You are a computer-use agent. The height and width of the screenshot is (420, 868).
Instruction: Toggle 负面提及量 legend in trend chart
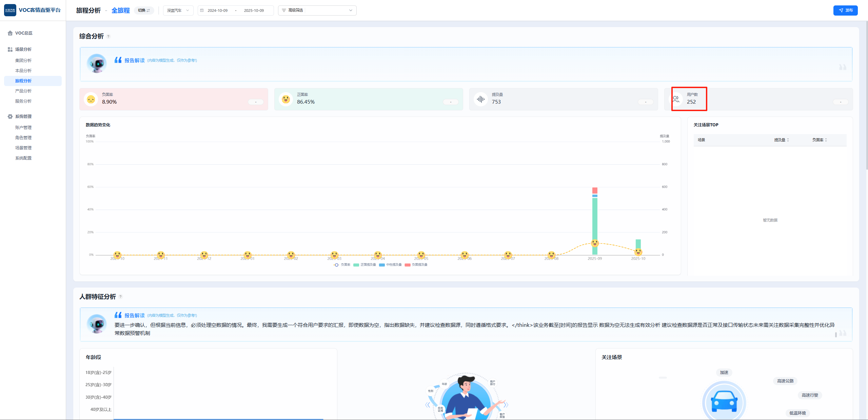[x=416, y=265]
